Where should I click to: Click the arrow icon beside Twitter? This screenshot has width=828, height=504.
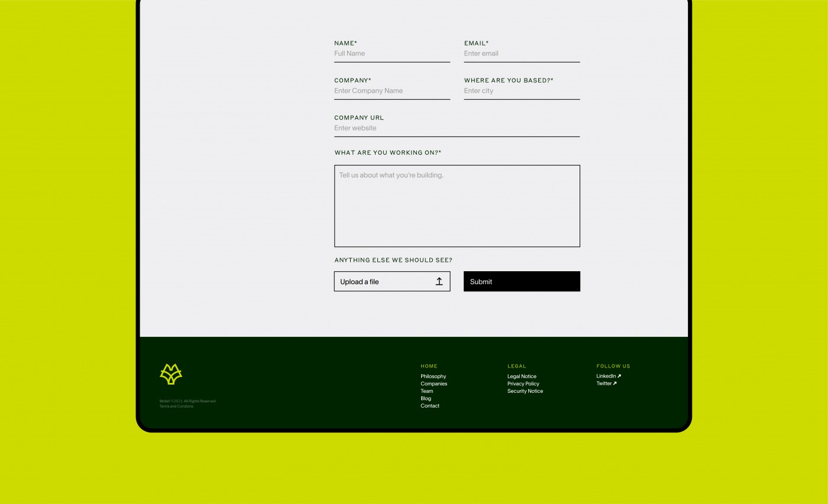click(x=615, y=383)
